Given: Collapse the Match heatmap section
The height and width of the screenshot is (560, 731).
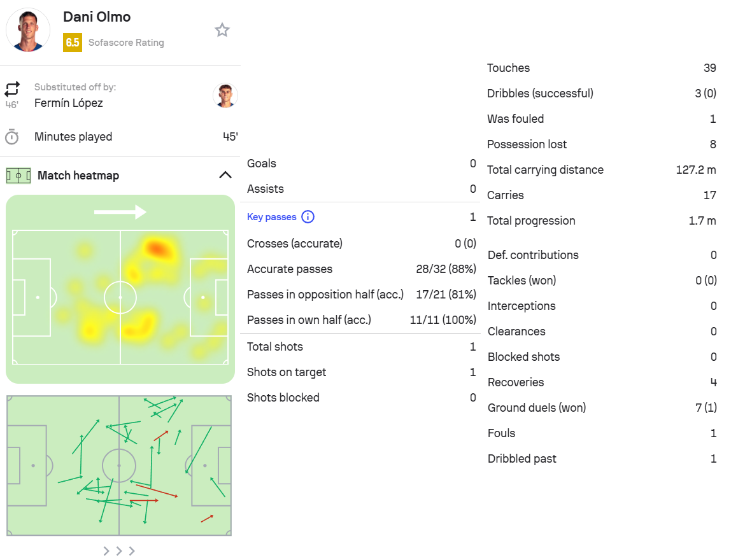Looking at the screenshot, I should [x=225, y=175].
